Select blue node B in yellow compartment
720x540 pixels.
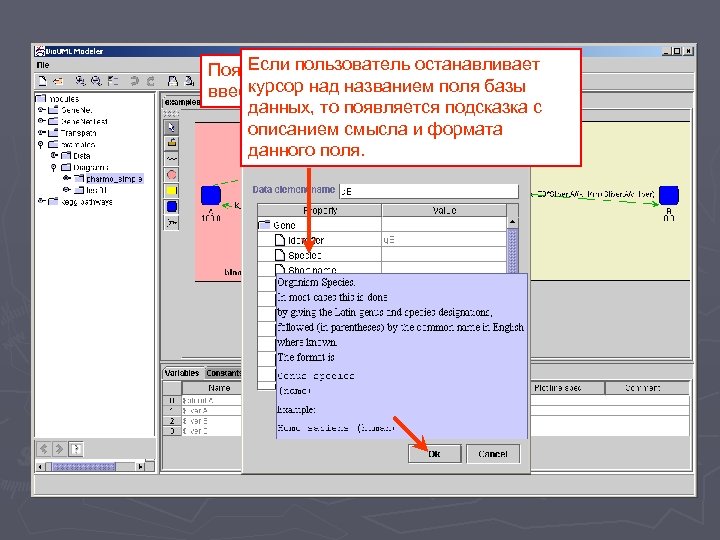669,195
